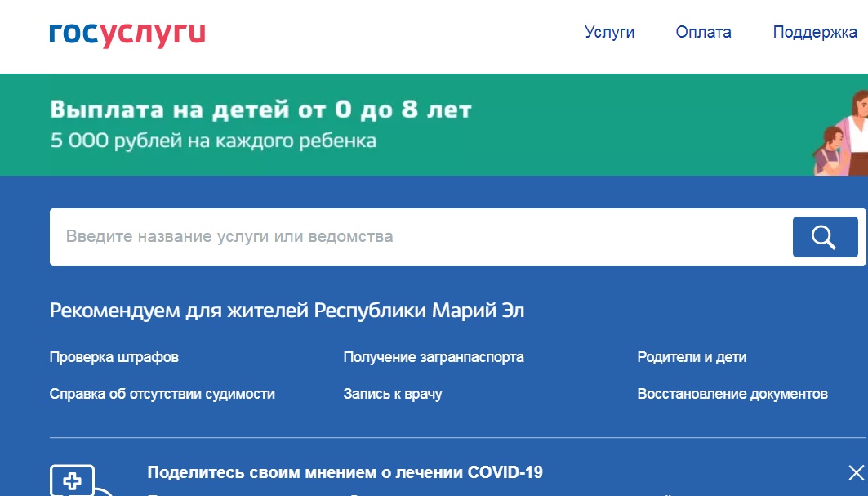Open the Оплата section

point(702,32)
